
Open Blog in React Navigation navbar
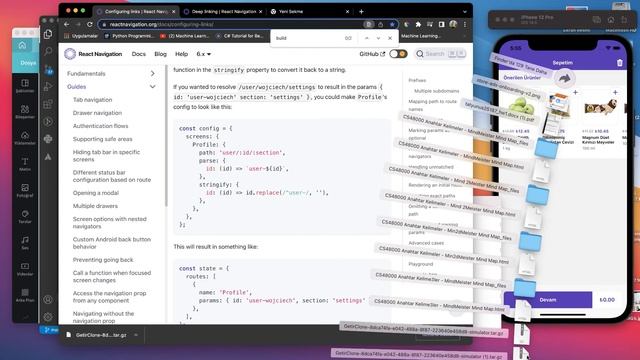[160, 54]
